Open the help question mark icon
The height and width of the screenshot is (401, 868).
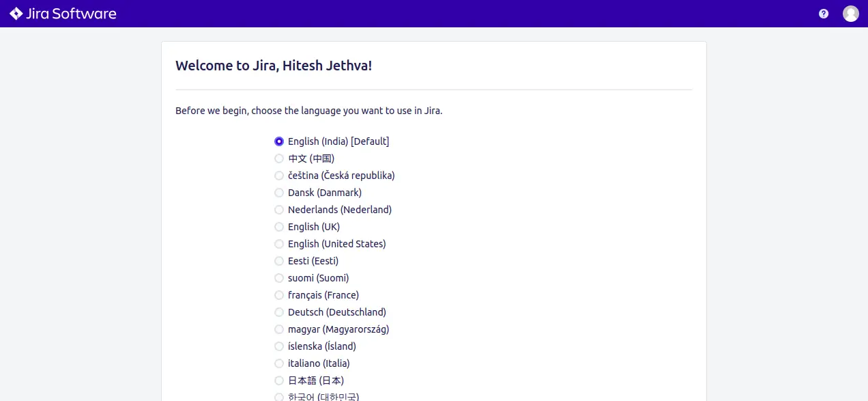click(824, 14)
